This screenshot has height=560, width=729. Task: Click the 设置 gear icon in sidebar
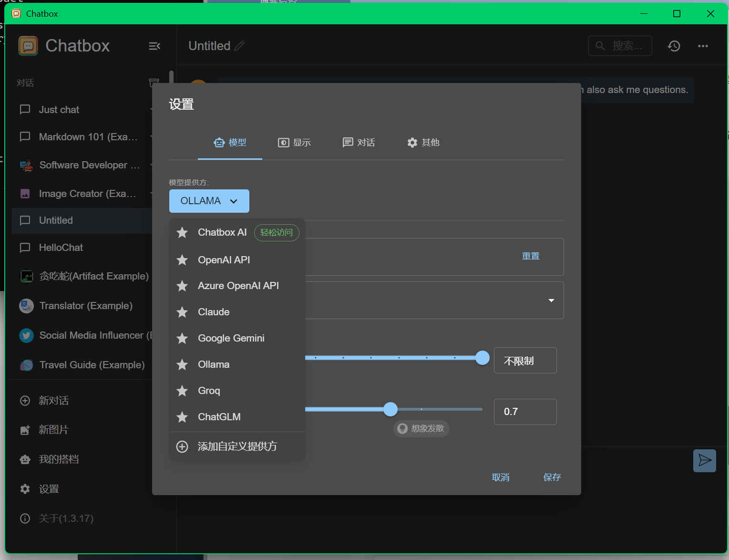click(x=25, y=489)
